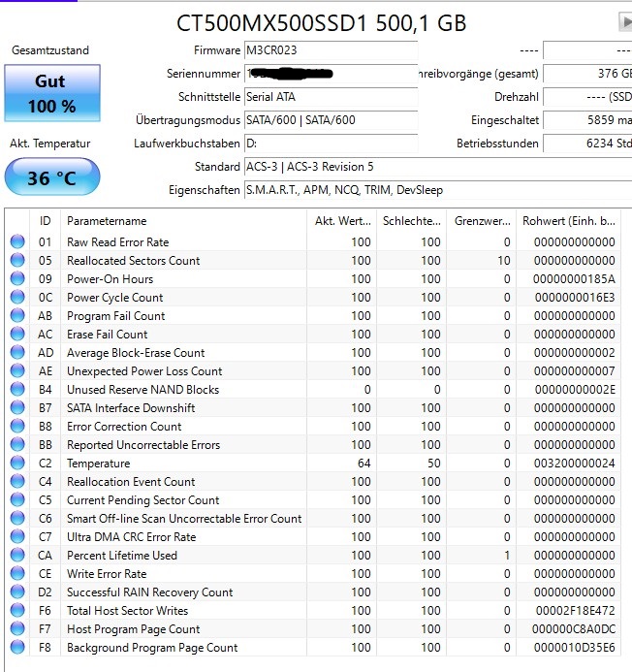
Task: Click threshold value 10 of Reallocated Sectors
Action: coord(504,261)
